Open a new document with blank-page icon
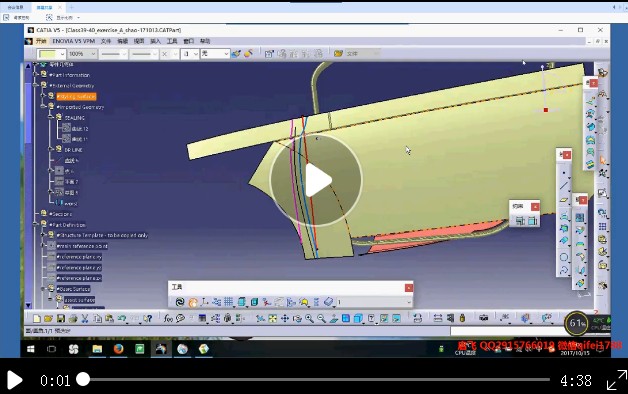The image size is (628, 394). coord(36,319)
